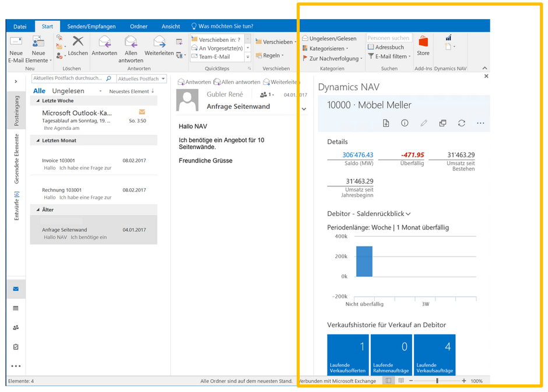Adjust the zoom slider handle
Image resolution: width=548 pixels, height=392 pixels.
(437, 381)
